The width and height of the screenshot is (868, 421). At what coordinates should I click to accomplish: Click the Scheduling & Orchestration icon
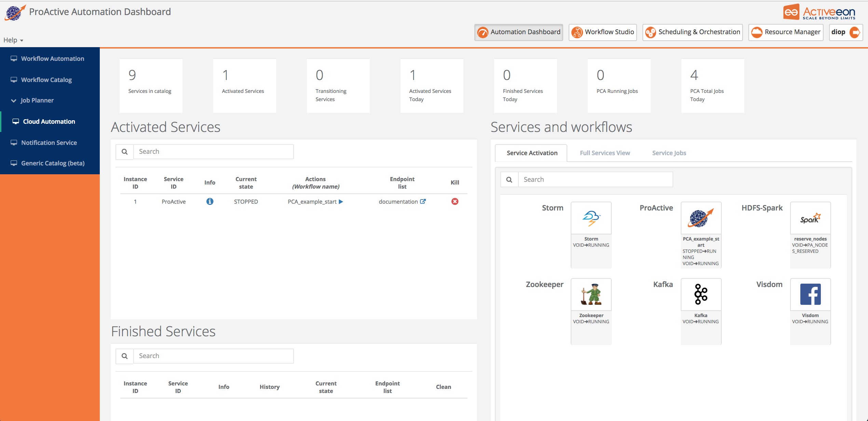click(651, 32)
